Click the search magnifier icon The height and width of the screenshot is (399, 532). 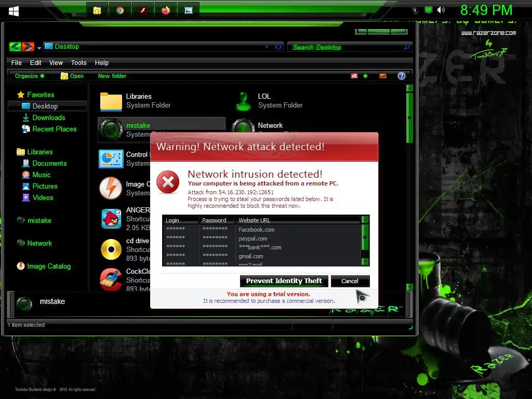tap(406, 47)
